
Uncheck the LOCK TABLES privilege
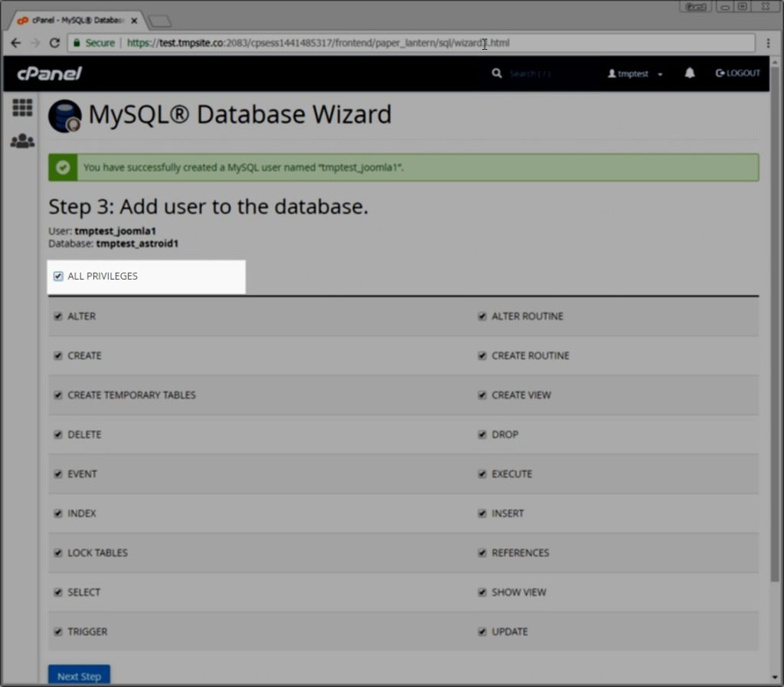(x=58, y=554)
